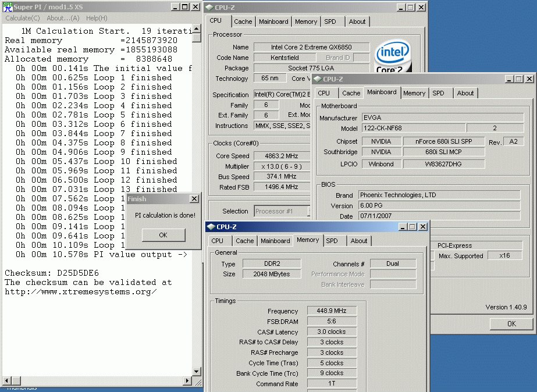Click the Rated FSB value 1496.4 MHz
537x392 pixels.
click(x=282, y=187)
